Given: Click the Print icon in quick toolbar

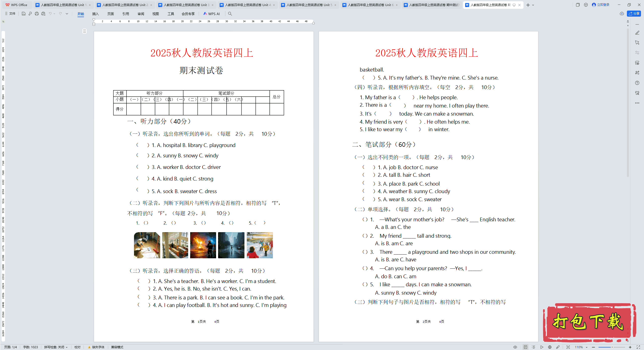Looking at the screenshot, I should pos(37,14).
